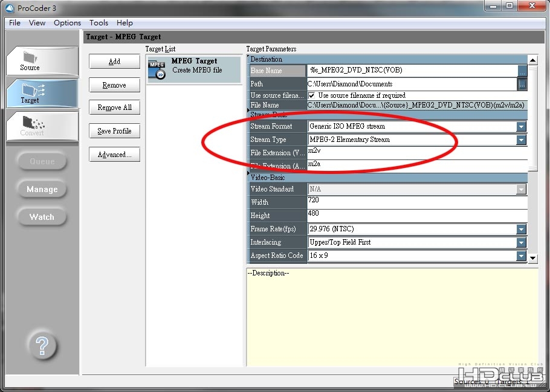Open Advanced settings
The height and width of the screenshot is (392, 550).
click(x=114, y=154)
